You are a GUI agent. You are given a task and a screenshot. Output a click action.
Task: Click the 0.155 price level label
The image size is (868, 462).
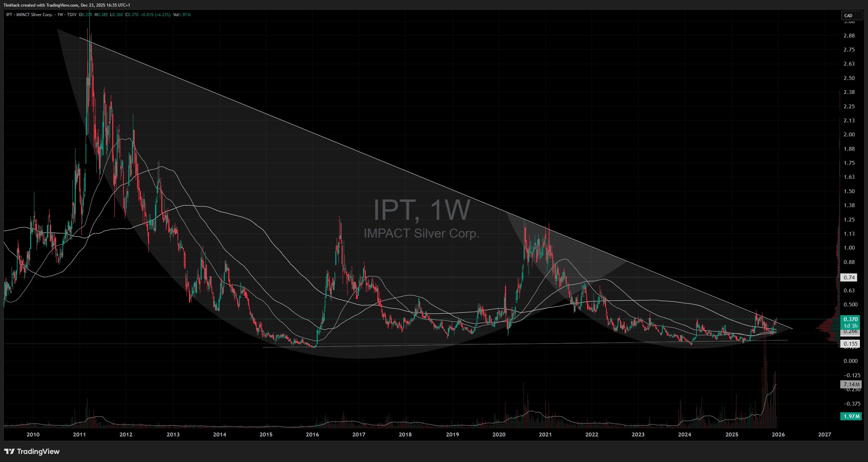coord(850,344)
